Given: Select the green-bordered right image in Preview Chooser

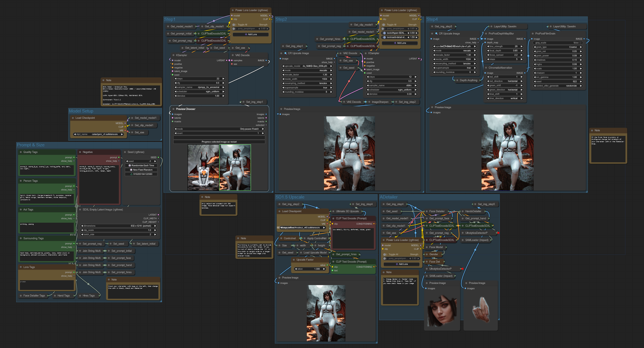Looking at the screenshot, I should click(235, 167).
